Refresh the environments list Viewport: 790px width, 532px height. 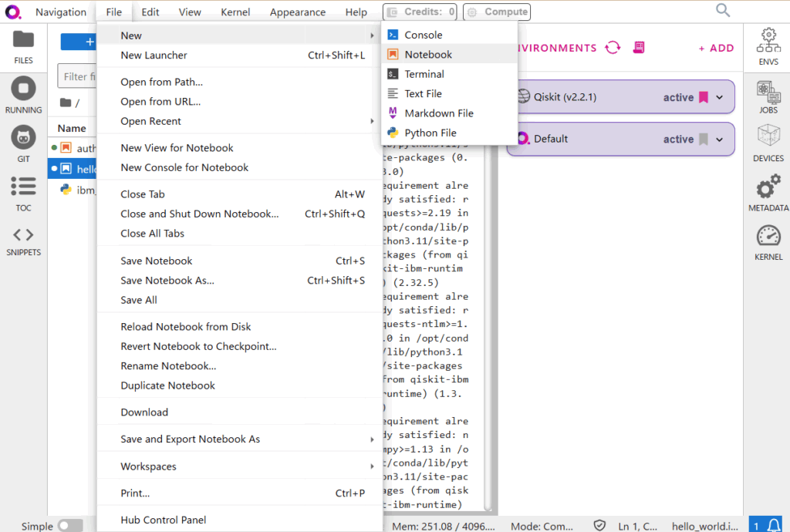613,48
